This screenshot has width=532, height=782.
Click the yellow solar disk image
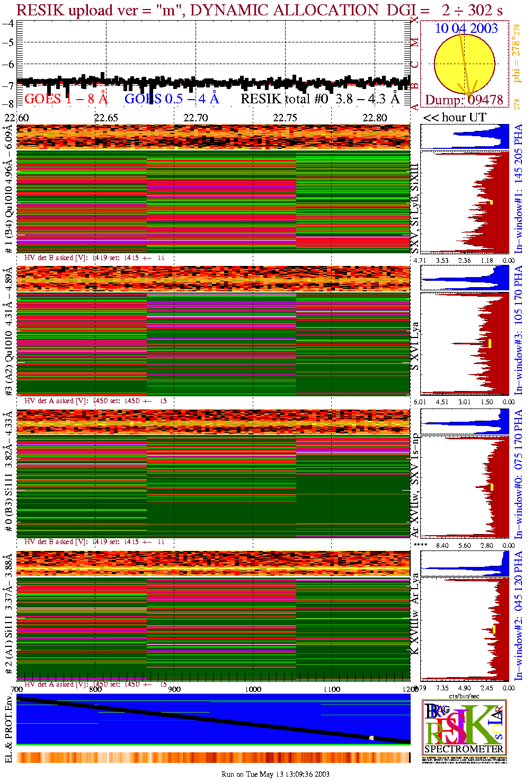point(464,64)
